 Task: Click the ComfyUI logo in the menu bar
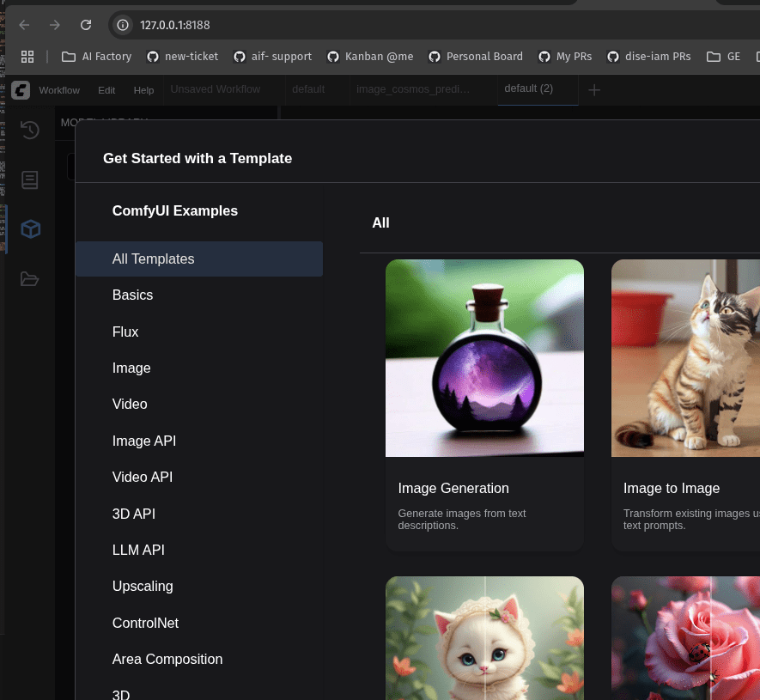click(x=19, y=89)
